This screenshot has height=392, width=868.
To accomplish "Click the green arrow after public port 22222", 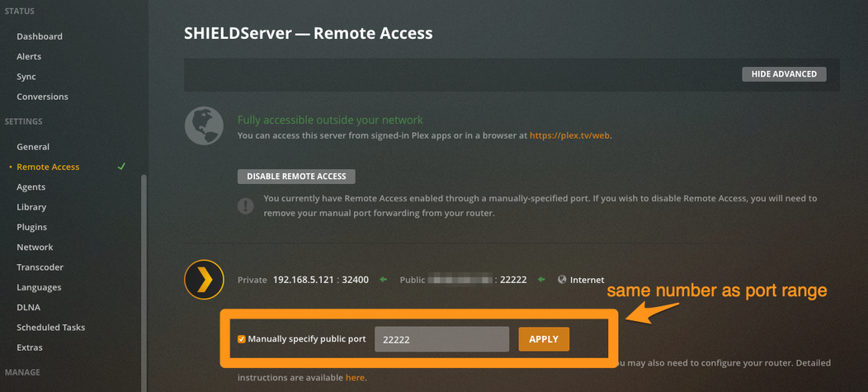I will [541, 280].
